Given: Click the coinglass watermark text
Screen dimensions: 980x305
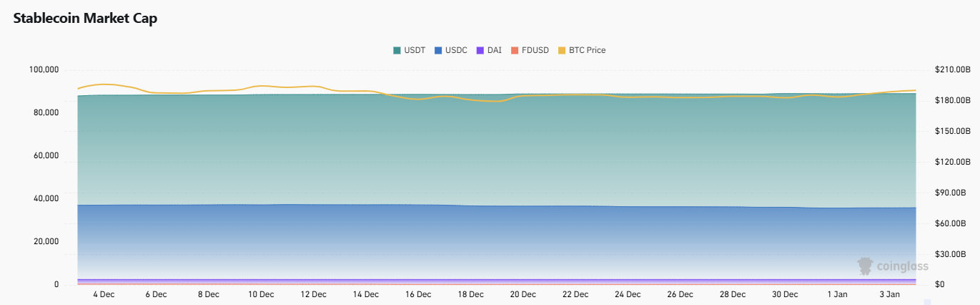Looking at the screenshot, I should 903,266.
